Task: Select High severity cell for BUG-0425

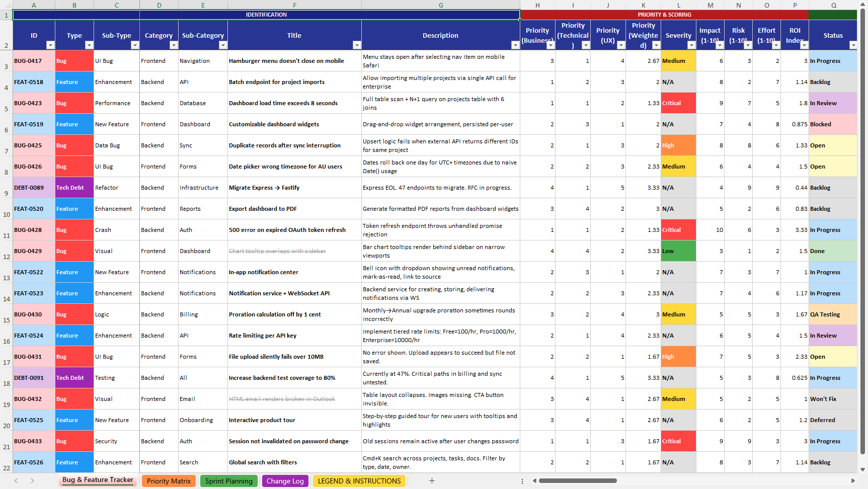Action: pos(678,145)
